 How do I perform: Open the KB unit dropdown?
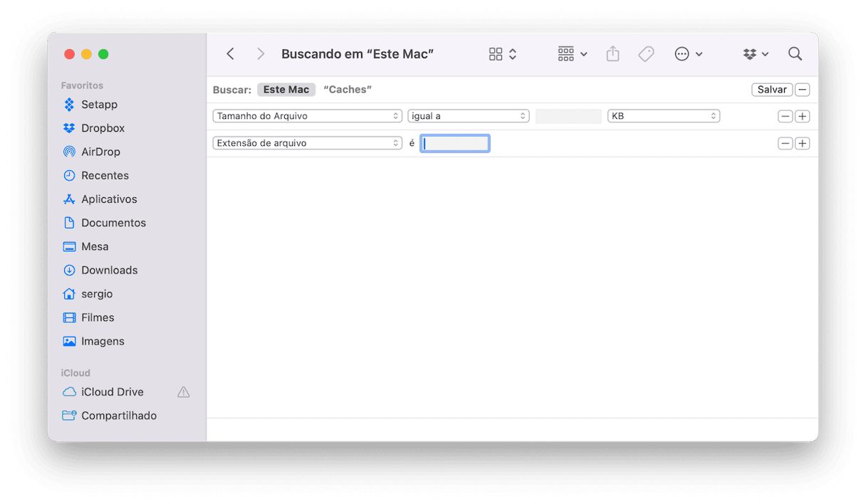pyautogui.click(x=663, y=116)
